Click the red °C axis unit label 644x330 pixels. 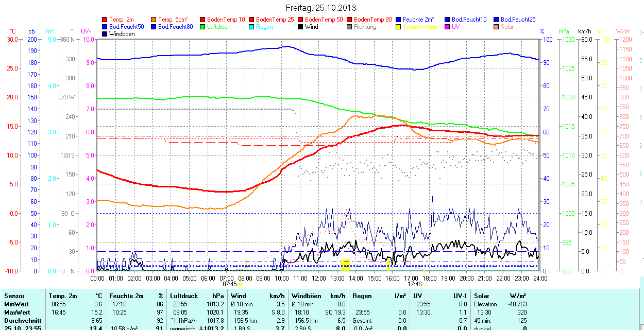13,32
